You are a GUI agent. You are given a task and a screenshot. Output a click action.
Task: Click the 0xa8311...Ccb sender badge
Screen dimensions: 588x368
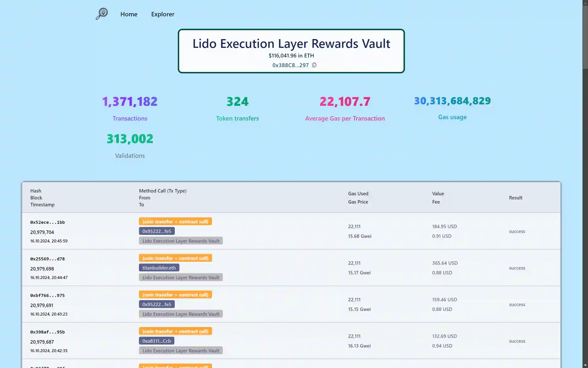click(156, 341)
